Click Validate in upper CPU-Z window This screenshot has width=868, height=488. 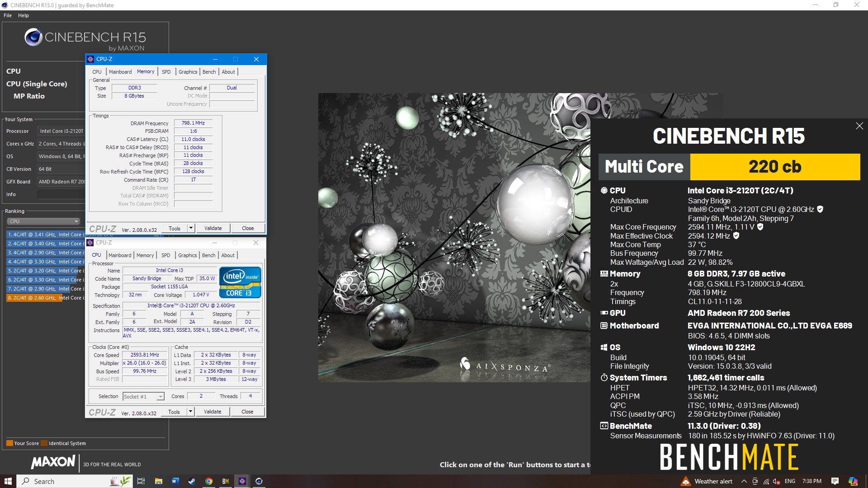coord(213,228)
